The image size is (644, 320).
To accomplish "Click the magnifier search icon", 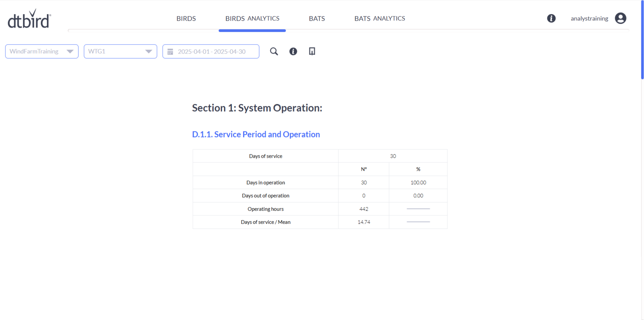I will click(x=274, y=51).
